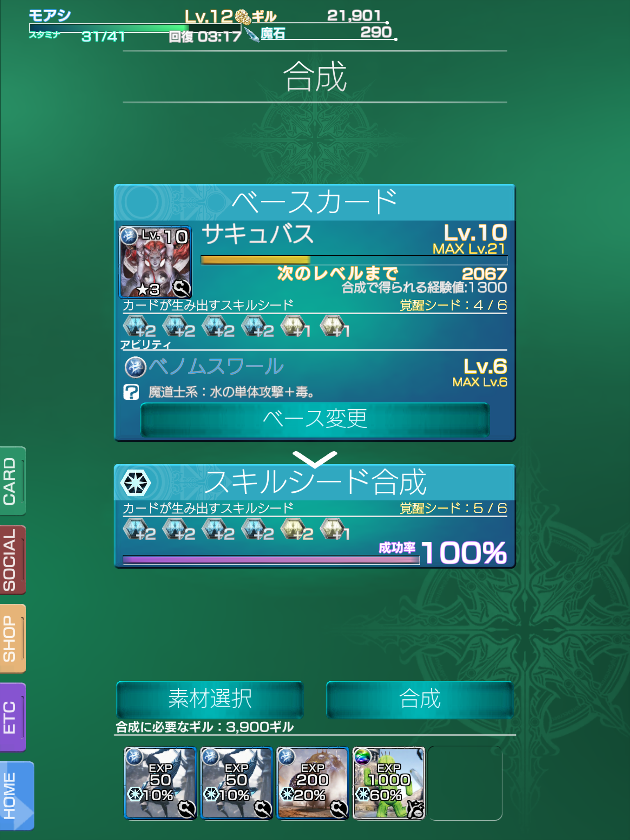
Task: Open the ability help question mark icon
Action: tap(131, 392)
